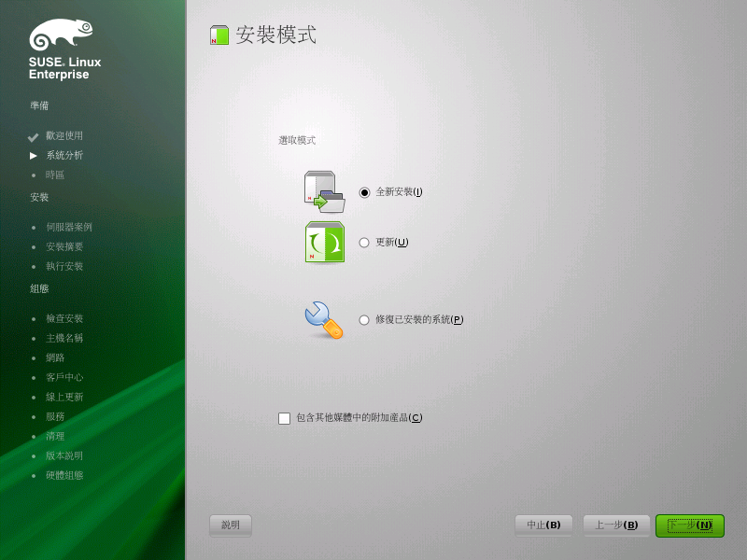Click the Repair wrench icon
The image size is (747, 560).
[x=324, y=320]
